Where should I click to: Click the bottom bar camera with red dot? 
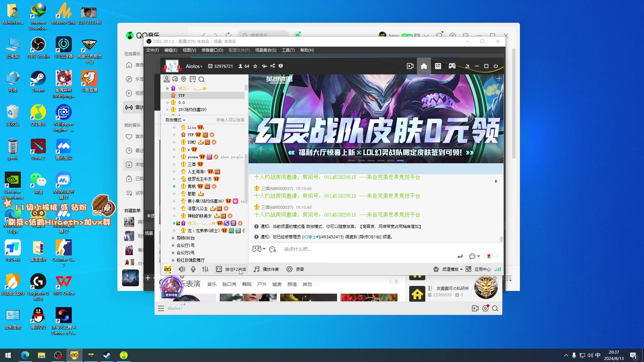485,308
